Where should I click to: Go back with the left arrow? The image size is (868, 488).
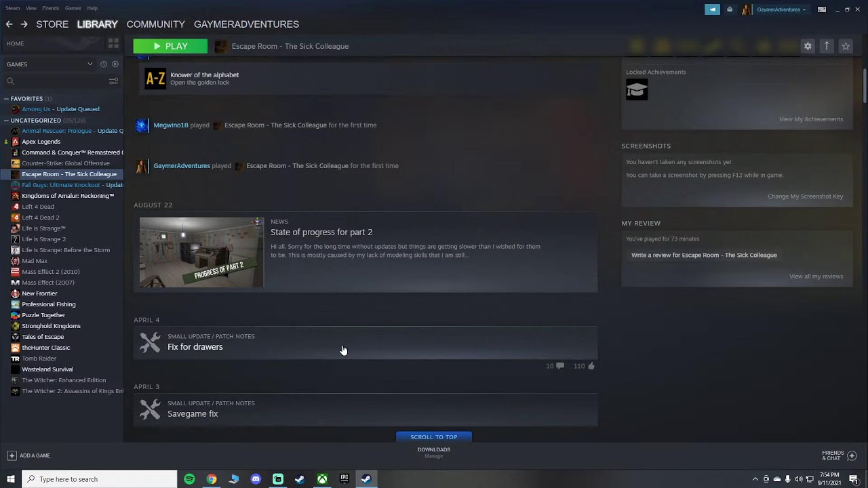[x=9, y=24]
